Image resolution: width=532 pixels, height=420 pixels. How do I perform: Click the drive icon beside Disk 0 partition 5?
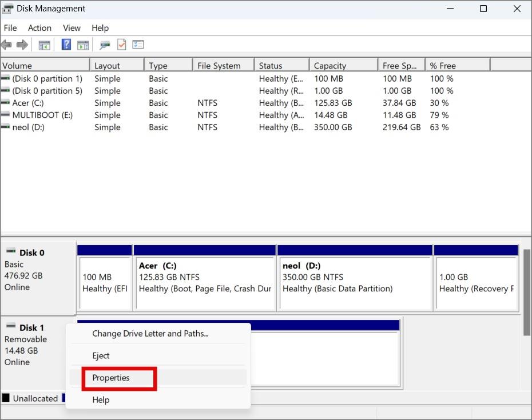pyautogui.click(x=5, y=90)
